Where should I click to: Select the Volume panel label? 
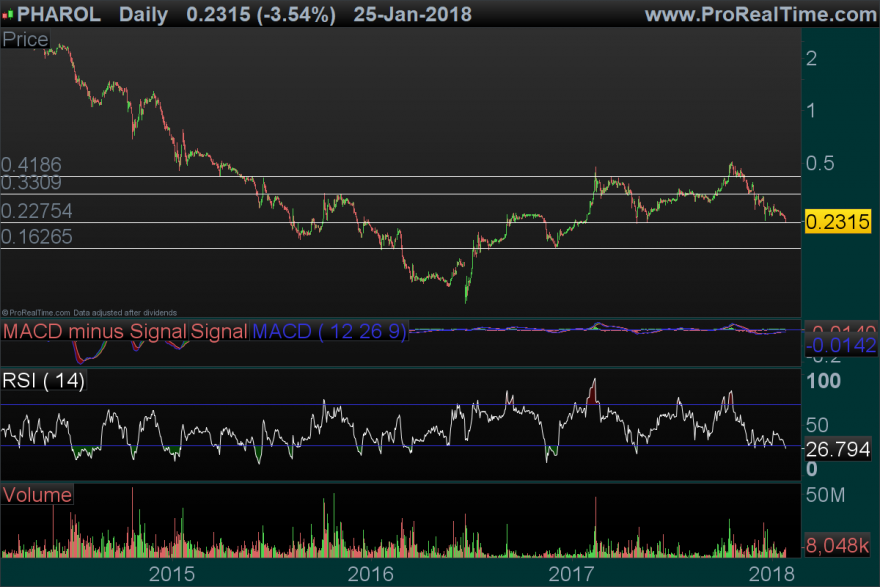pos(37,495)
